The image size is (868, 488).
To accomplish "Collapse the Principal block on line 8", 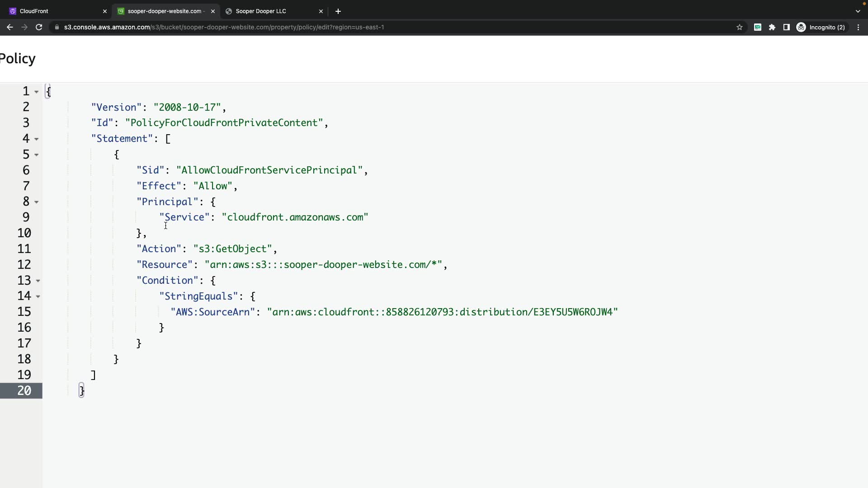I will [37, 202].
